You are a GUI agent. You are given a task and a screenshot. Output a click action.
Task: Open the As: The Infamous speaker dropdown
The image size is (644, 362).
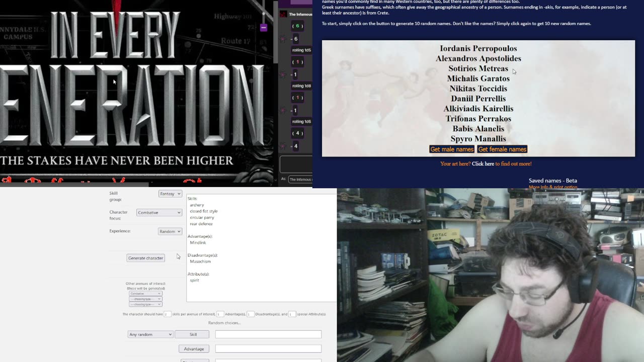point(300,179)
